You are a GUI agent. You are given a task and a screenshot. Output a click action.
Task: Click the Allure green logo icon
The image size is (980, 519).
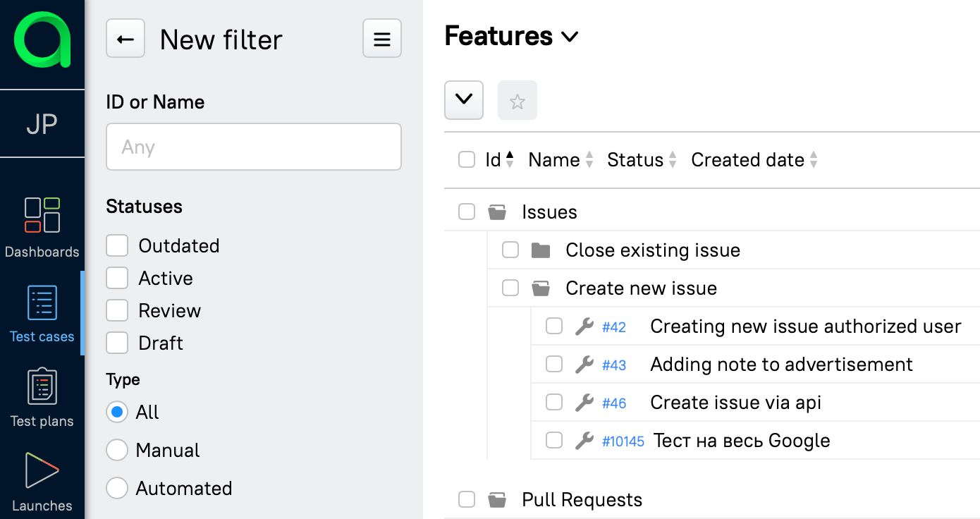coord(42,40)
